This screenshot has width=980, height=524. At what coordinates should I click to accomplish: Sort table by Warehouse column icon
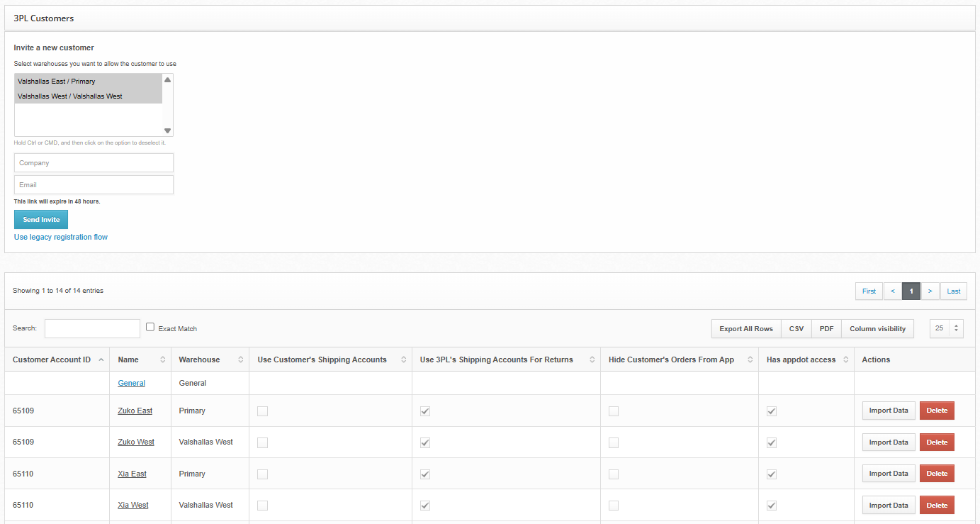tap(240, 360)
